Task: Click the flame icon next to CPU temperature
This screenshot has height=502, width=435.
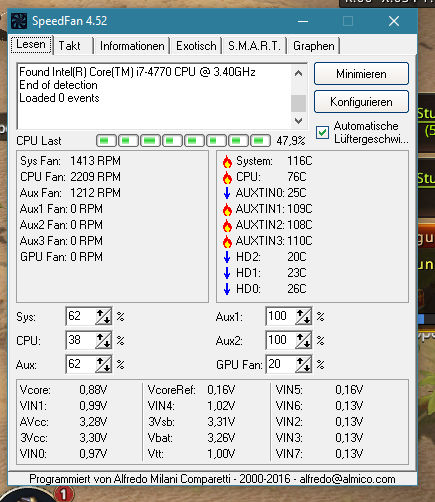Action: (227, 177)
